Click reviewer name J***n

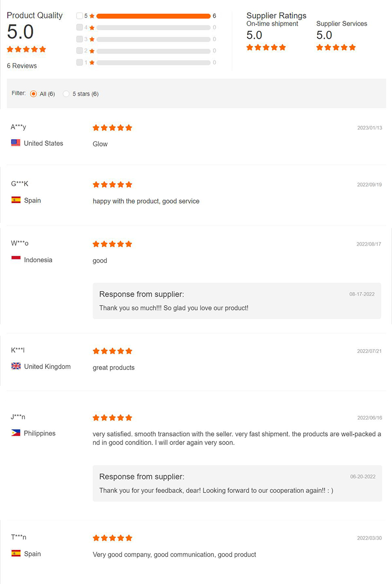tap(18, 417)
